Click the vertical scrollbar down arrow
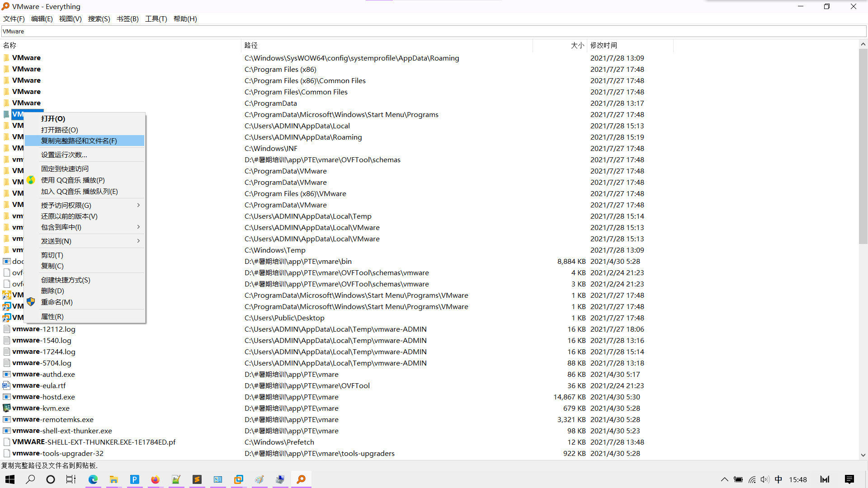 [863, 455]
